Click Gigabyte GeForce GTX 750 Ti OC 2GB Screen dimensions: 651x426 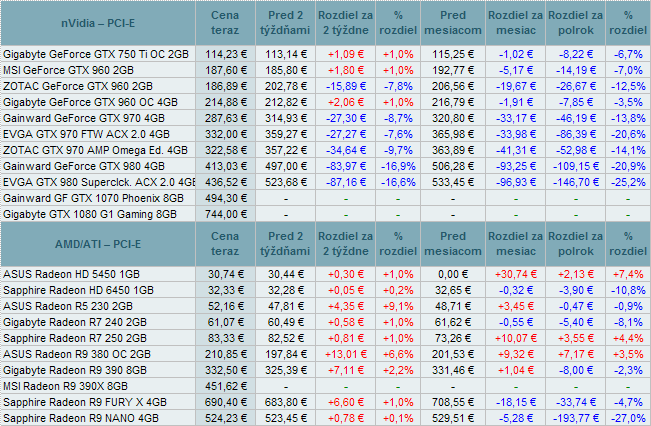coord(96,54)
